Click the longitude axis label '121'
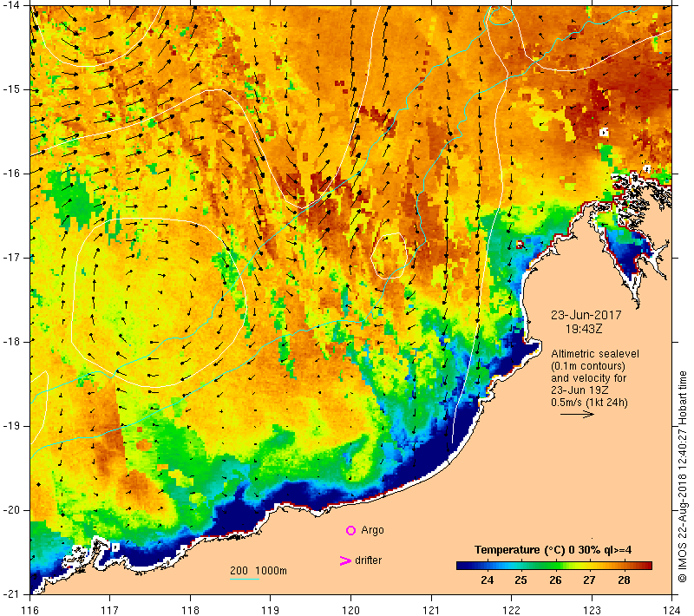This screenshot has width=694, height=616. 431,610
